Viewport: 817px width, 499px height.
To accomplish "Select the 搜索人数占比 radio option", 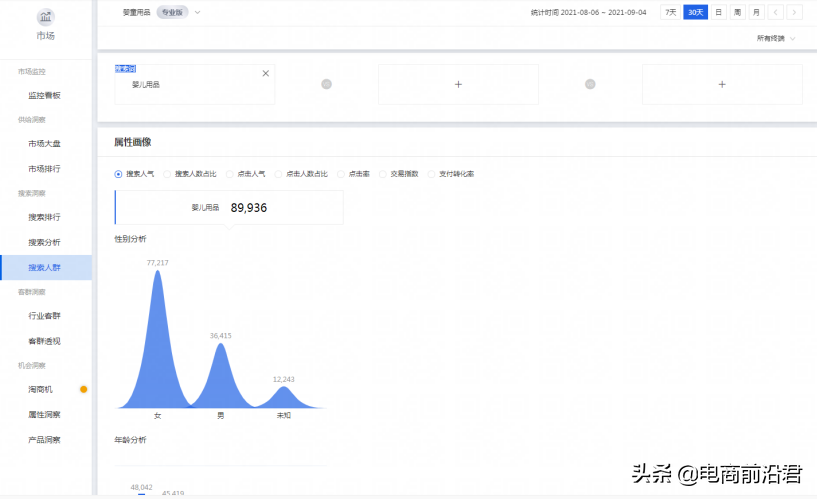I will [x=168, y=174].
